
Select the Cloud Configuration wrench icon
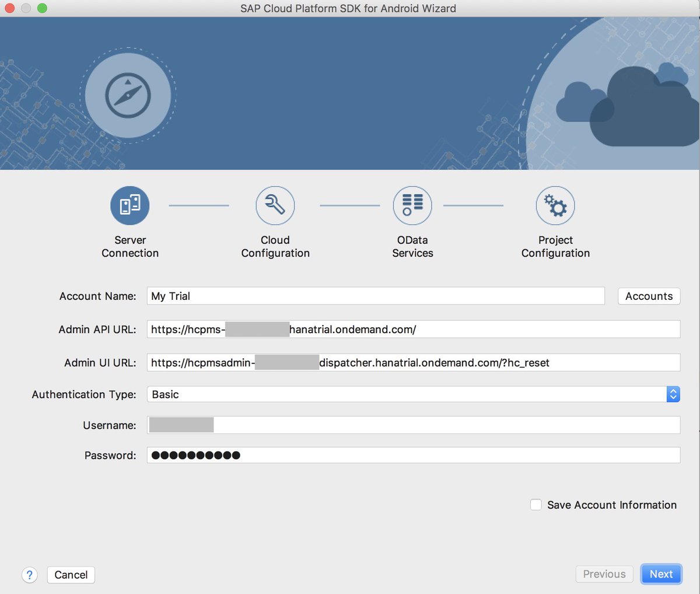pyautogui.click(x=275, y=205)
